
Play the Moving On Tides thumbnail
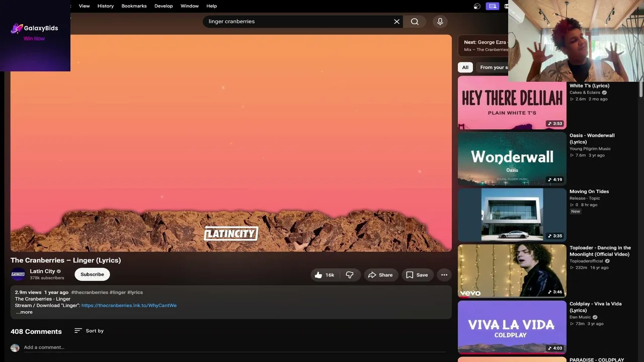point(512,215)
